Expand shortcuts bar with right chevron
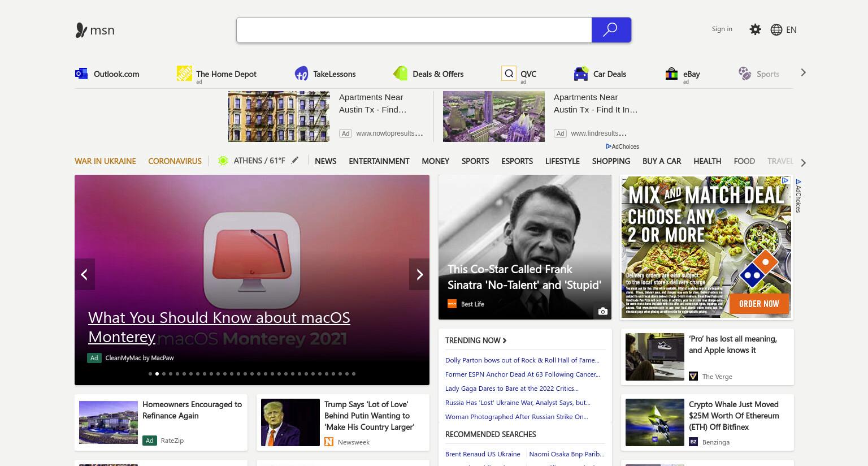Viewport: 868px width, 466px height. [x=803, y=72]
